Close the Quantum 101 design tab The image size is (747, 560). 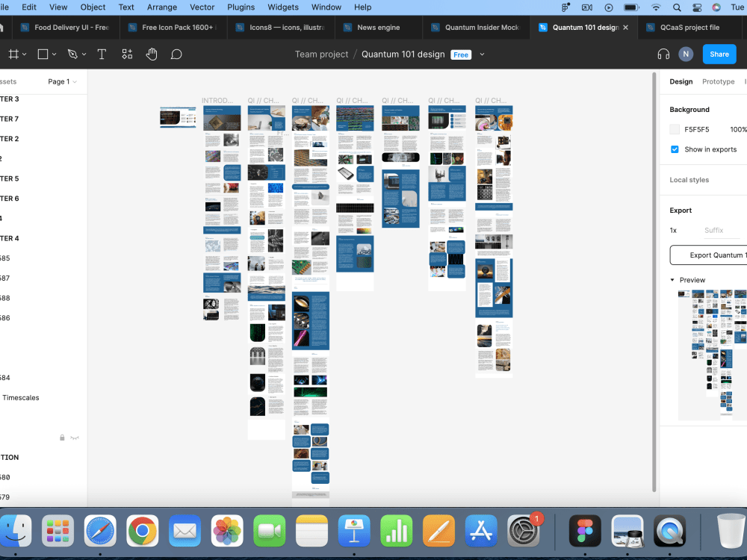pyautogui.click(x=625, y=28)
